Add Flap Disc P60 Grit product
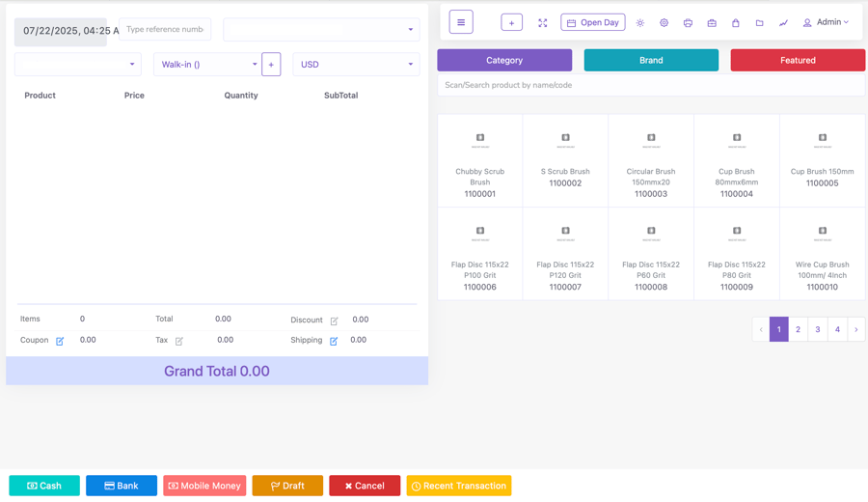868x502 pixels. coord(651,254)
